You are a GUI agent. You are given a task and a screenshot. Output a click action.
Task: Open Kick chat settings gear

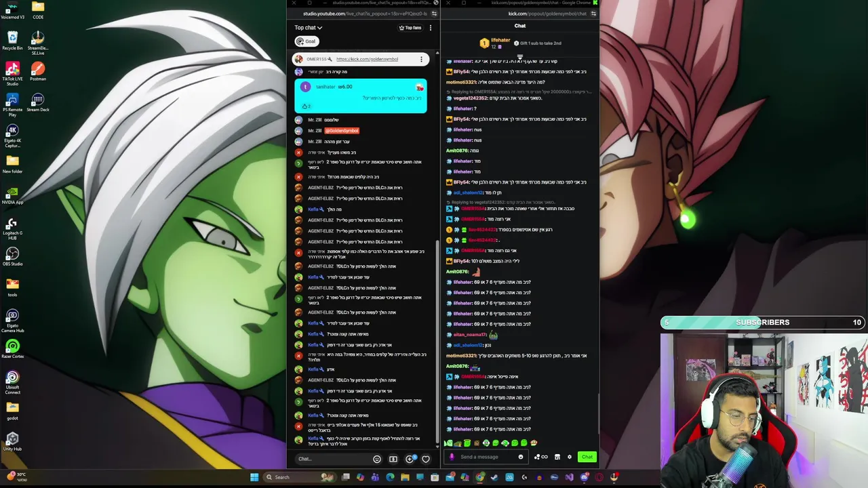click(x=570, y=457)
